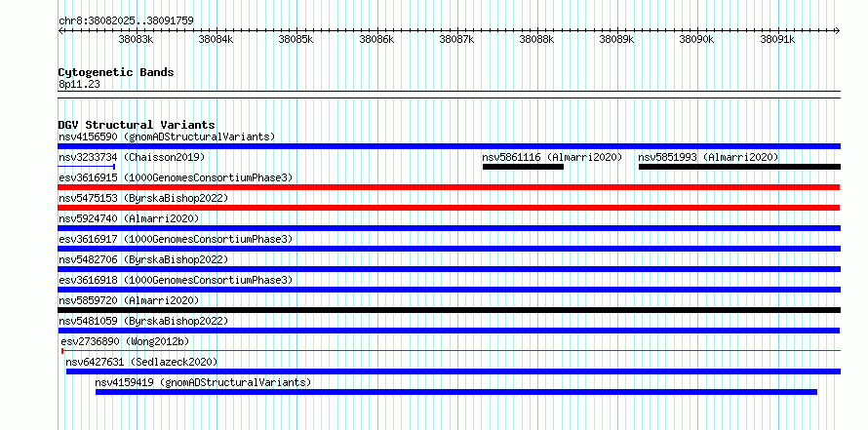Image resolution: width=868 pixels, height=430 pixels.
Task: Select the red bar for esv3616915
Action: [x=449, y=187]
